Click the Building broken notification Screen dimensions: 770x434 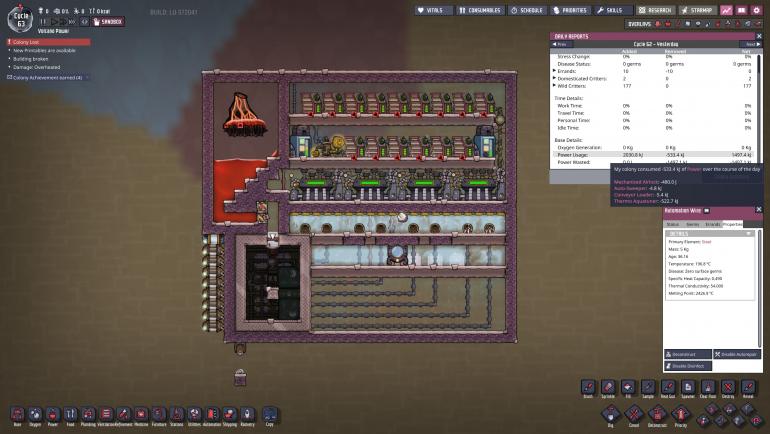coord(30,59)
